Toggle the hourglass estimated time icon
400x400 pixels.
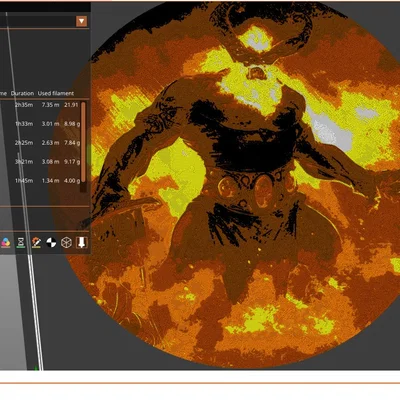point(21,242)
